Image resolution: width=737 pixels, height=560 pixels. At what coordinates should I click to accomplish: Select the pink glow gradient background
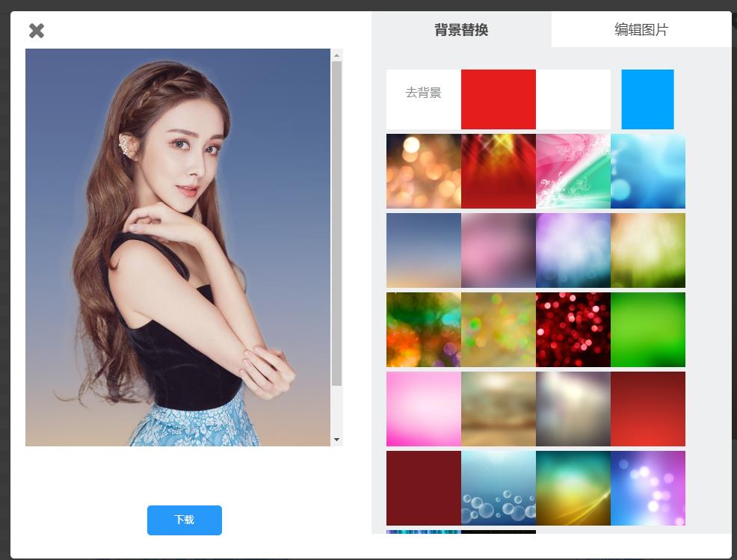(x=424, y=409)
